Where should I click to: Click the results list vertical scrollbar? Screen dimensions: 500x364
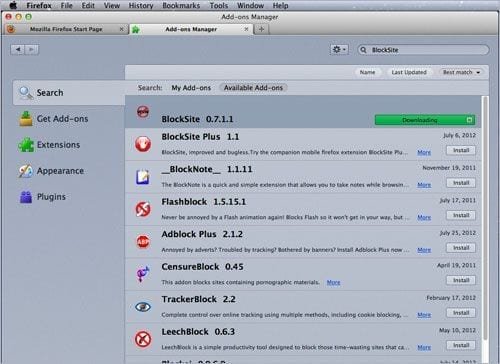(x=485, y=218)
